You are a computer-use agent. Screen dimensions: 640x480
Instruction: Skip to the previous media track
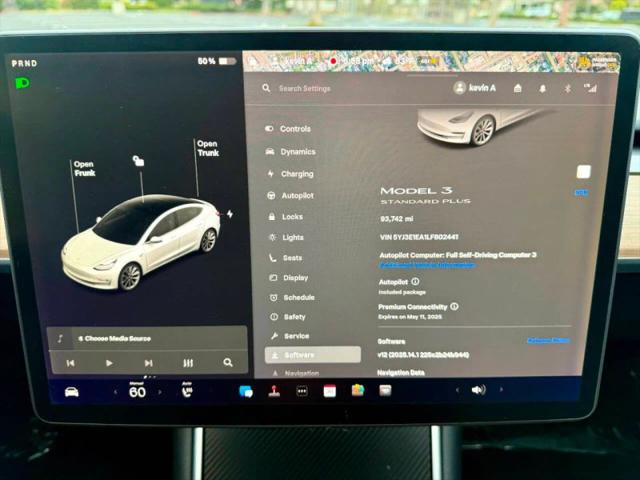[x=70, y=363]
